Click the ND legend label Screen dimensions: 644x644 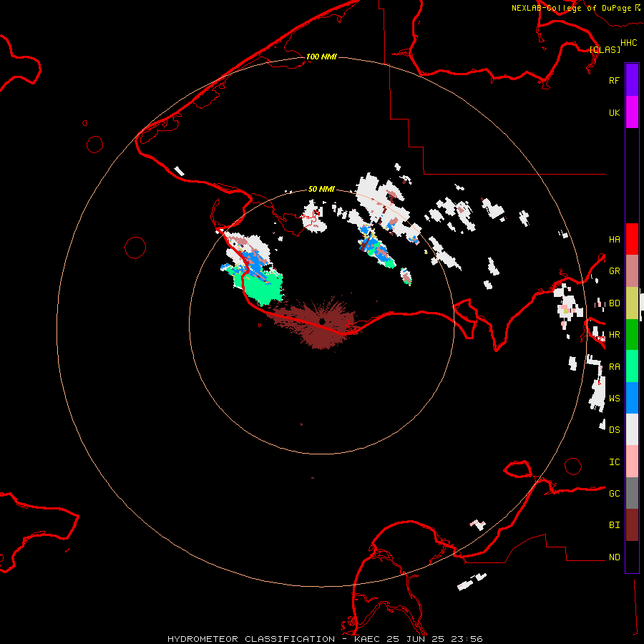pyautogui.click(x=614, y=557)
